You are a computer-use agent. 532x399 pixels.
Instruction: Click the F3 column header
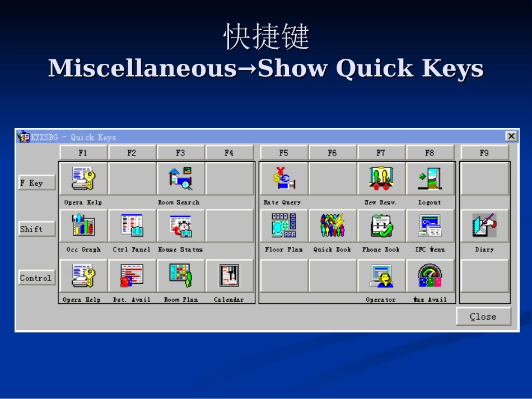180,153
